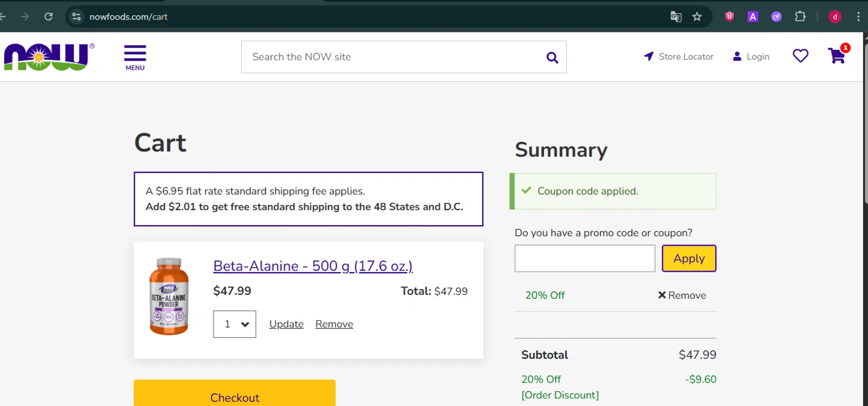This screenshot has height=406, width=868.
Task: Open the Chrome three-dot menu
Action: coord(858,17)
